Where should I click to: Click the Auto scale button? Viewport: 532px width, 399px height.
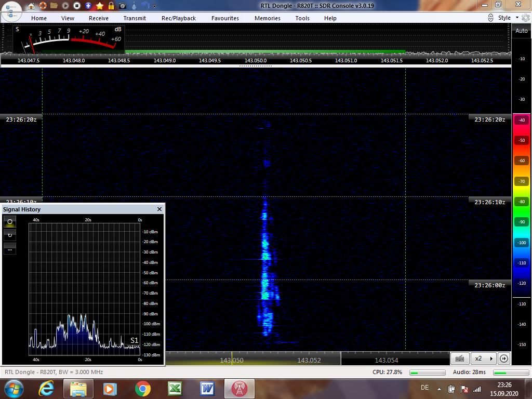click(x=522, y=31)
